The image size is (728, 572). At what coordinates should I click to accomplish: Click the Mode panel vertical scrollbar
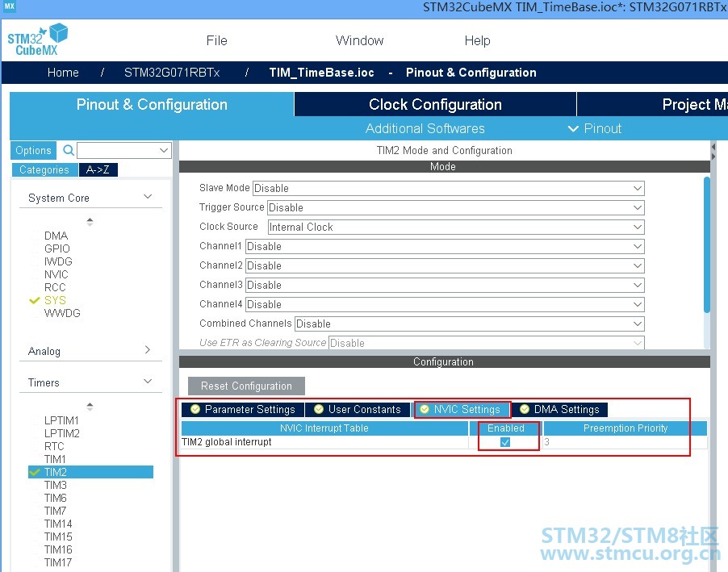(707, 245)
